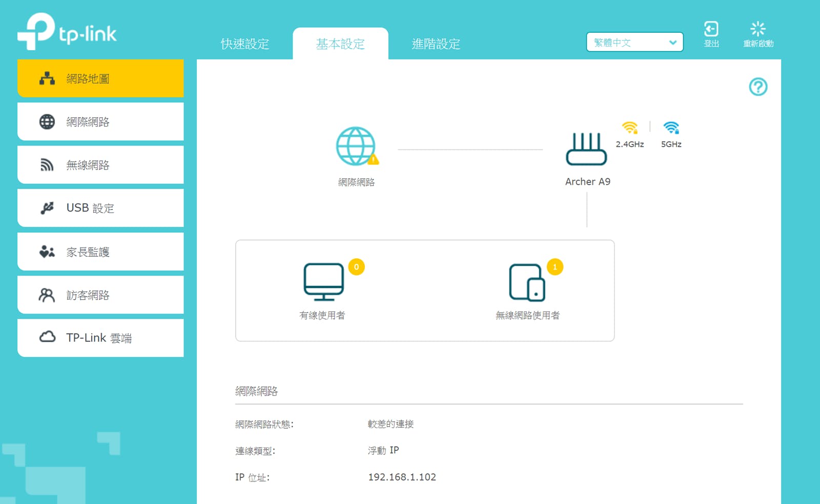820x504 pixels.
Task: Click the help question mark icon
Action: click(757, 87)
